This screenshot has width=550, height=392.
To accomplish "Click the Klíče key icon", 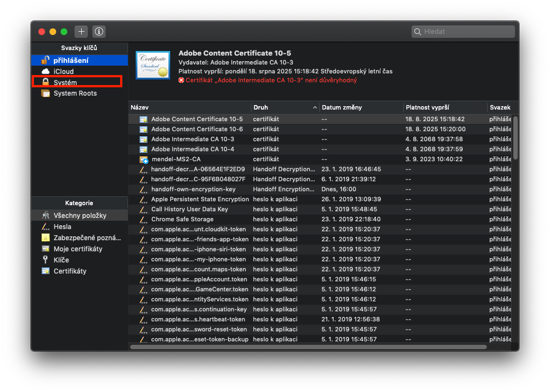I will coord(45,260).
